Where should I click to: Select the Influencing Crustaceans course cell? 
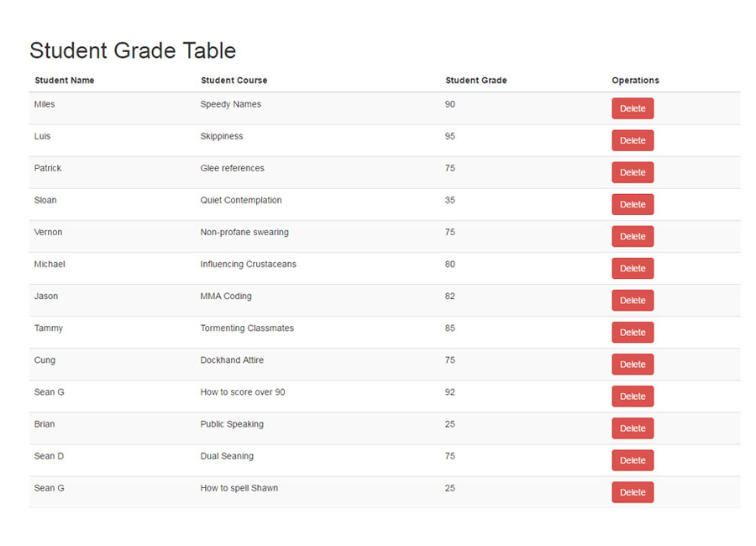click(249, 264)
